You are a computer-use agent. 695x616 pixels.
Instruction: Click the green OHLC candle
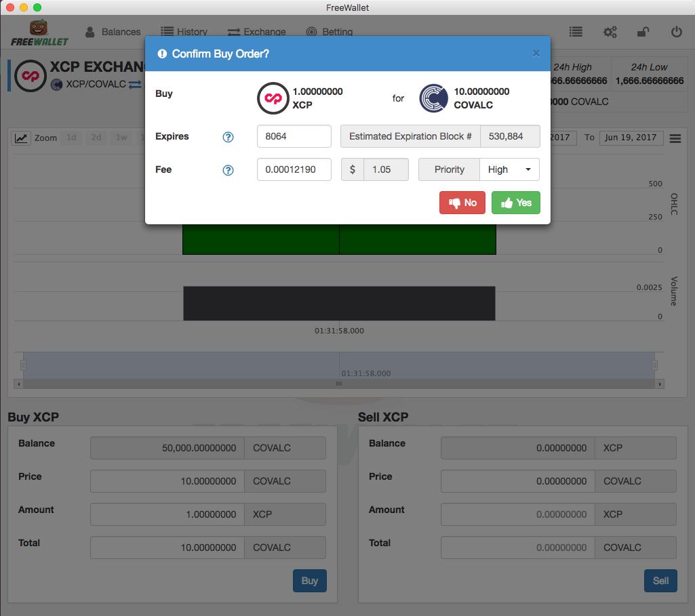pyautogui.click(x=339, y=239)
